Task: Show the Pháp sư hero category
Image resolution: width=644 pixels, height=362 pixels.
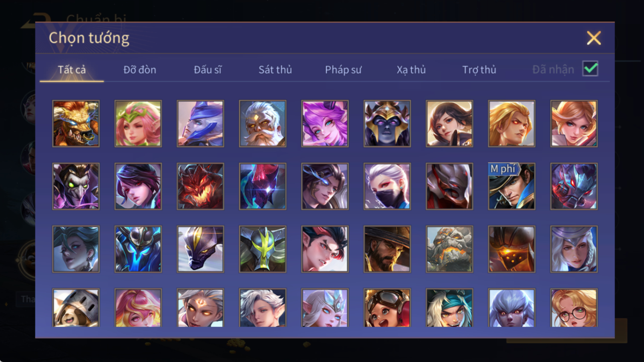Action: (x=343, y=70)
